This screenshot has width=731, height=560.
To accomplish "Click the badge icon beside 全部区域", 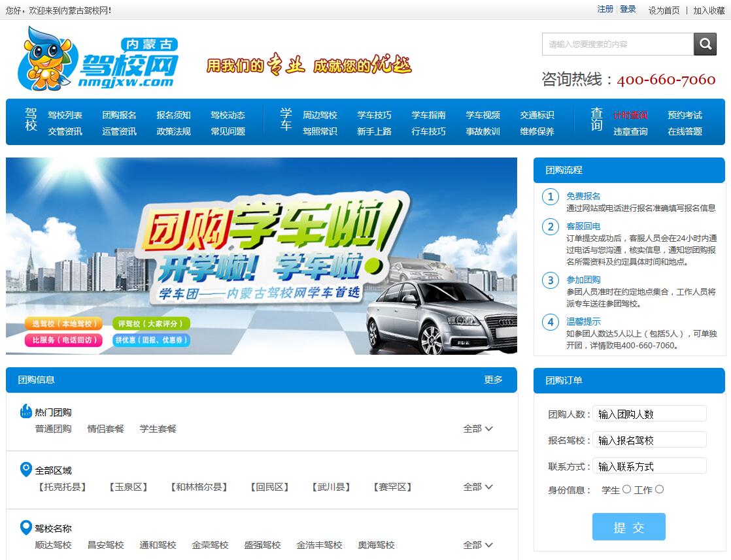I will (26, 469).
